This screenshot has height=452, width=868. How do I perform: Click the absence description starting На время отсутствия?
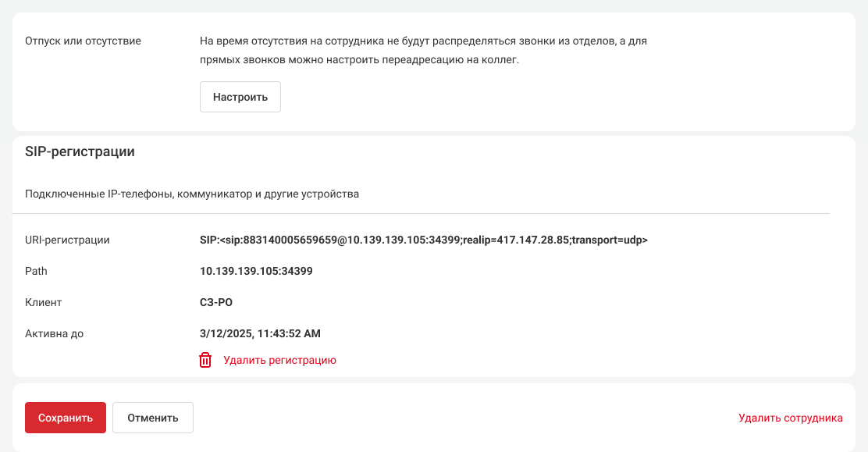pyautogui.click(x=423, y=41)
